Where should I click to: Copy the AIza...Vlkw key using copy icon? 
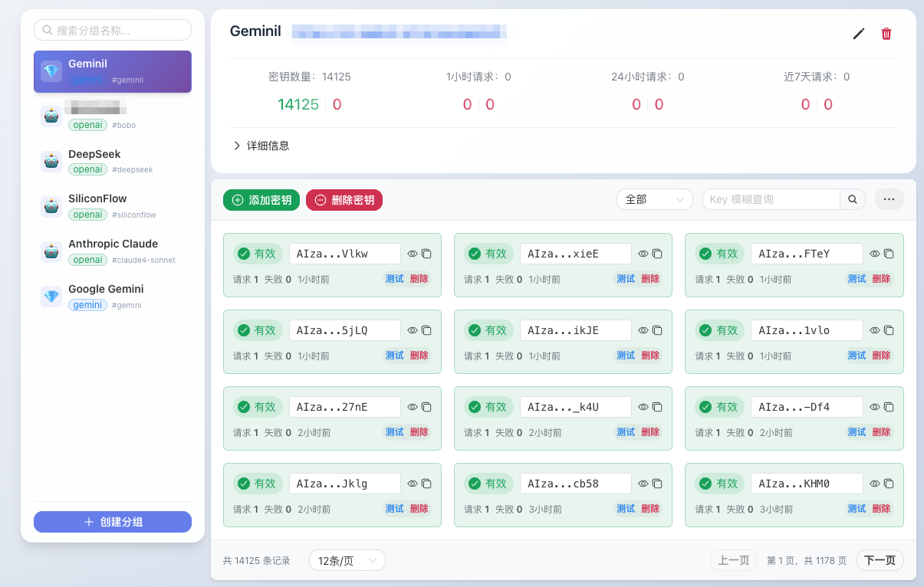coord(427,254)
